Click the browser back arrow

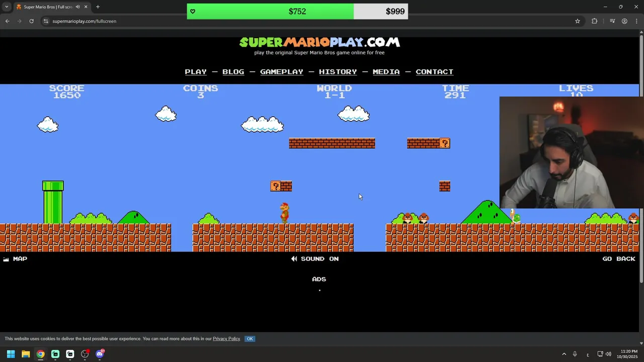[x=8, y=21]
